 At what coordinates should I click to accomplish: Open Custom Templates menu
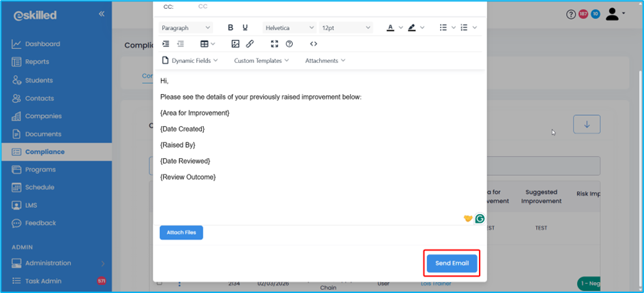[x=261, y=61]
